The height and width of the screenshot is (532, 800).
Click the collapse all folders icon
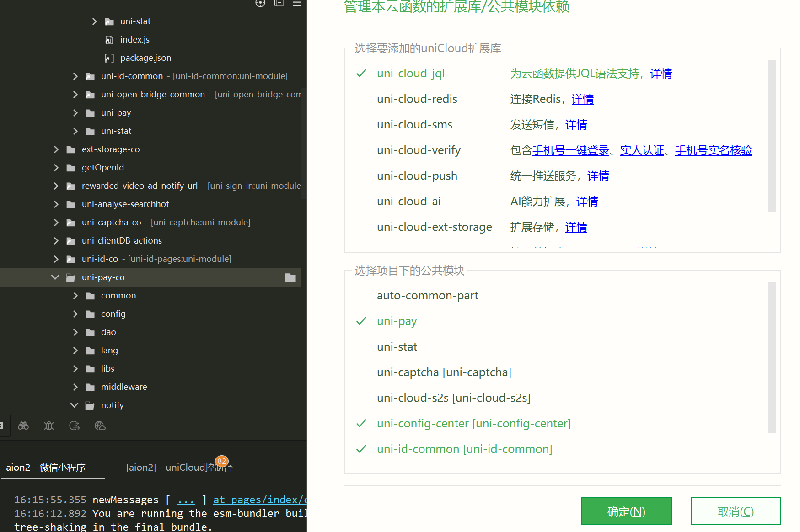point(279,3)
